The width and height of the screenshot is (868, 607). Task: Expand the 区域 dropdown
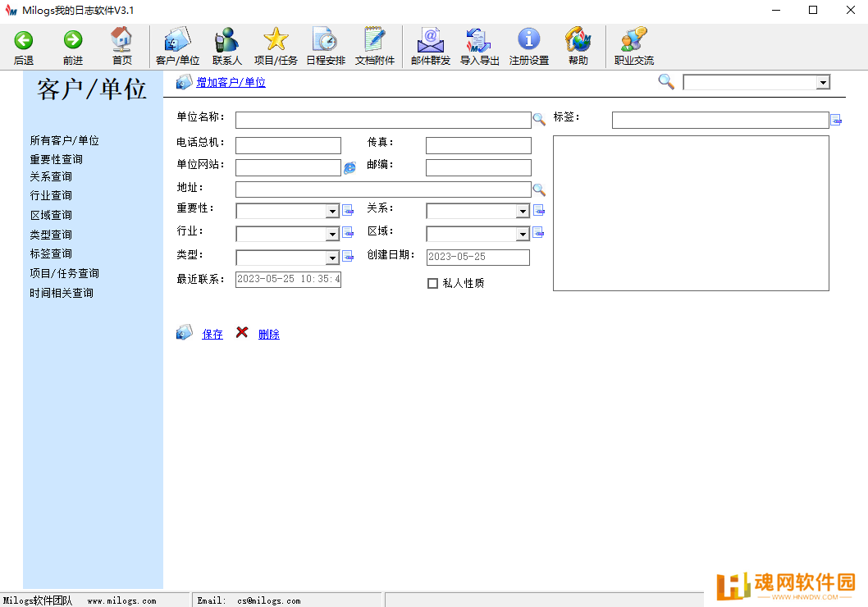pyautogui.click(x=523, y=235)
